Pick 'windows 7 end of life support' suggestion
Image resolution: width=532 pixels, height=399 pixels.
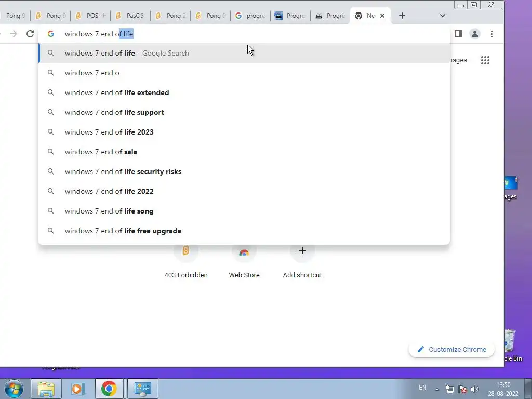pyautogui.click(x=244, y=112)
